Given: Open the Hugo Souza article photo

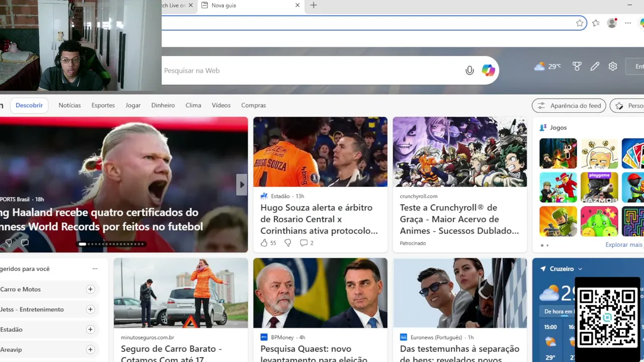Looking at the screenshot, I should (320, 152).
